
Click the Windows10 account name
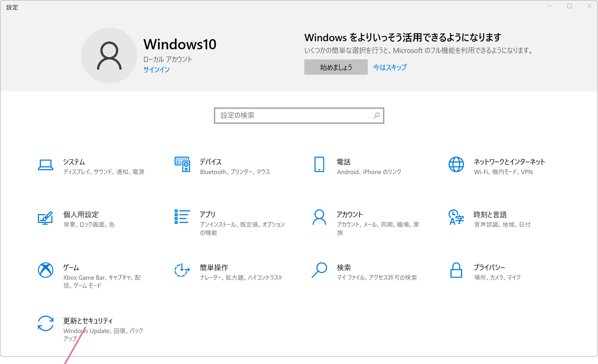(x=180, y=44)
